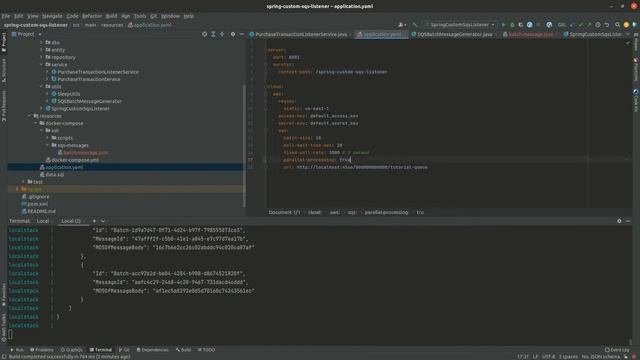Select the Local terminal tab

(43, 221)
